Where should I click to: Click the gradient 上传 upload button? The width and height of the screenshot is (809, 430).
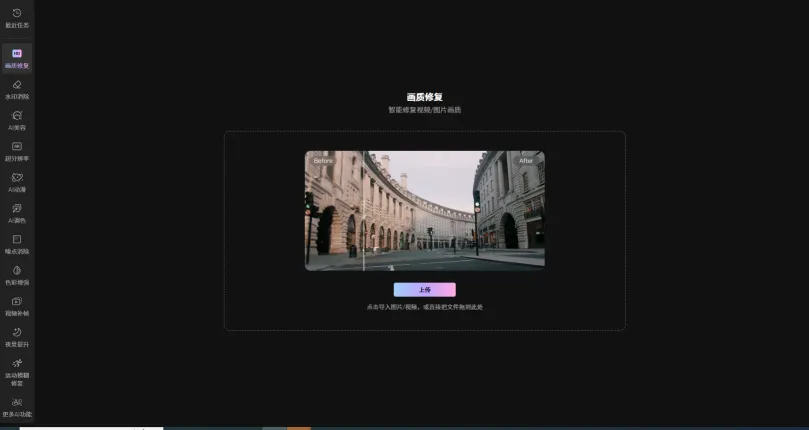425,290
